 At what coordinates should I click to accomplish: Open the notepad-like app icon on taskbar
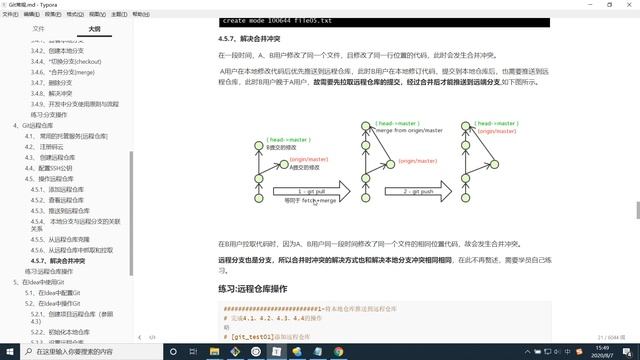[x=318, y=351]
